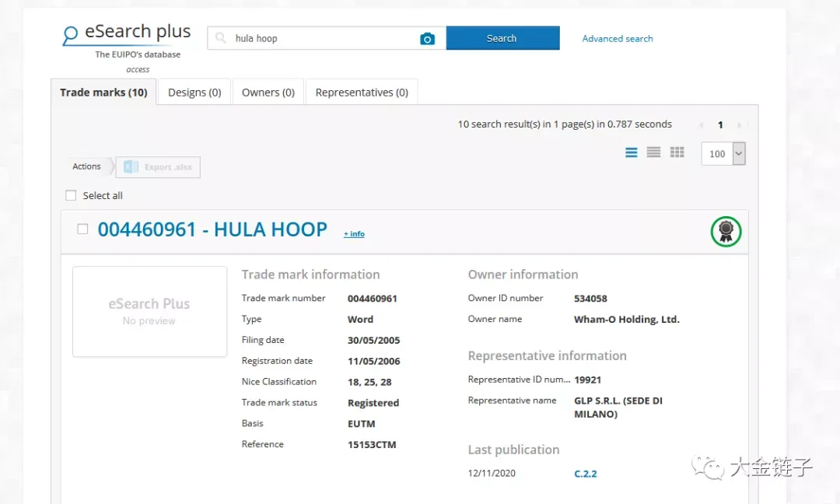The height and width of the screenshot is (504, 840).
Task: Click the camera image search icon
Action: (427, 39)
